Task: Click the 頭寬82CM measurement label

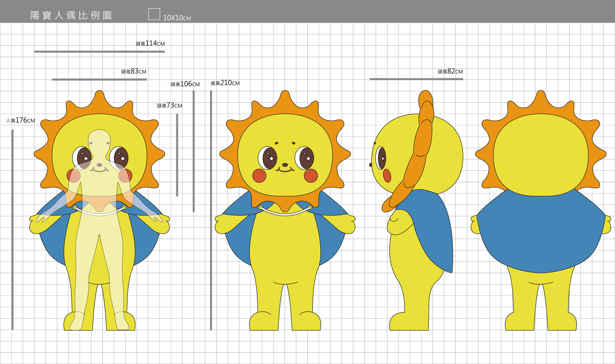Action: coord(450,71)
